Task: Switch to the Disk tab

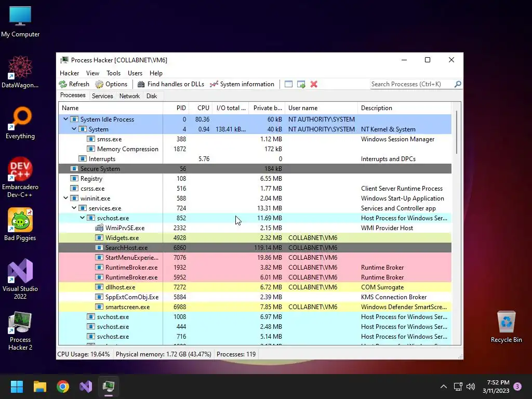Action: (x=152, y=96)
